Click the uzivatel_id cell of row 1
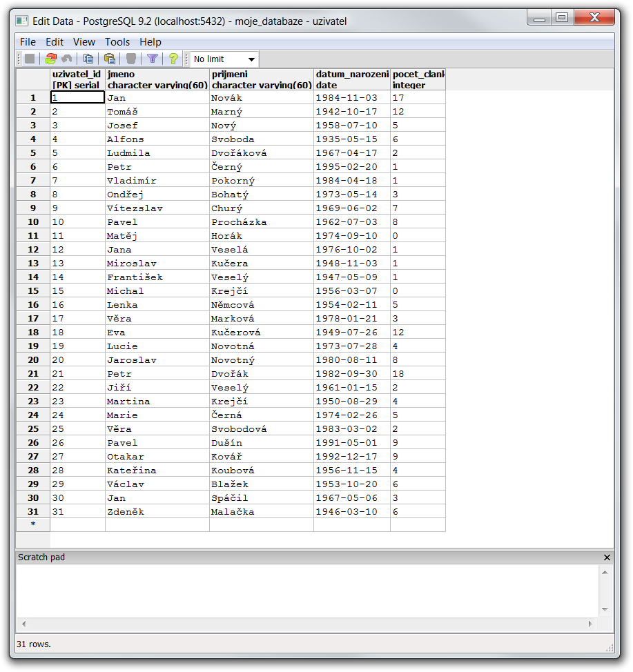633x672 pixels. [x=77, y=98]
